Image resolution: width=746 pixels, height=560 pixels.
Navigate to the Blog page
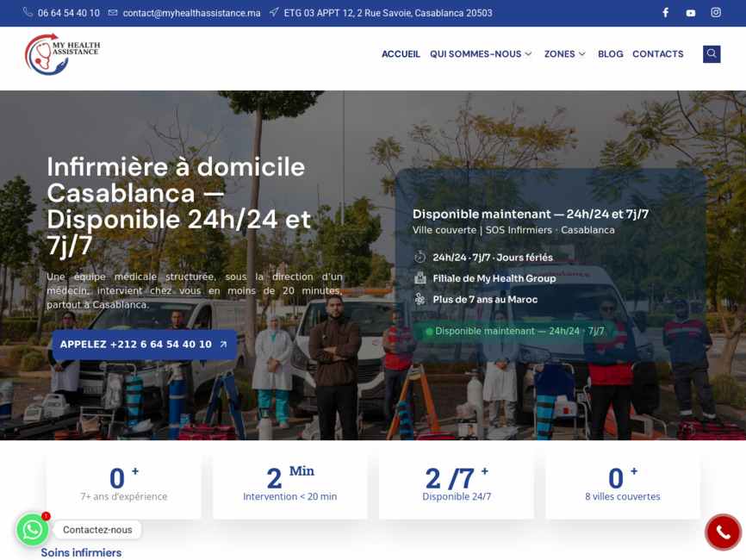[611, 54]
